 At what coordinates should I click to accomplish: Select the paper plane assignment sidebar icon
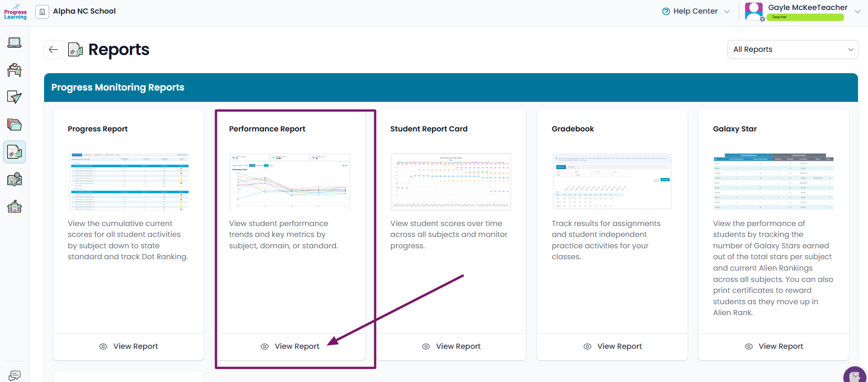pyautogui.click(x=15, y=97)
